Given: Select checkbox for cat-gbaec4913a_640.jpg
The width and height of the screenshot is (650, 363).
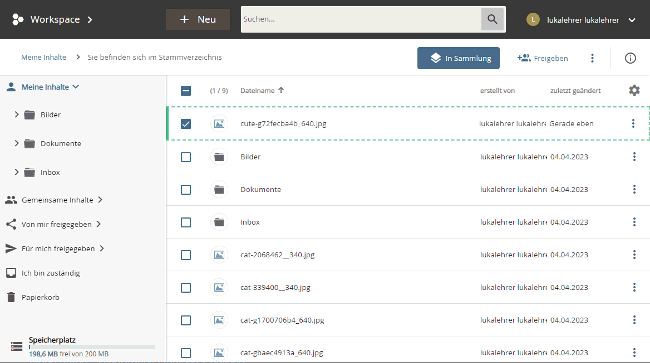Looking at the screenshot, I should [x=186, y=353].
